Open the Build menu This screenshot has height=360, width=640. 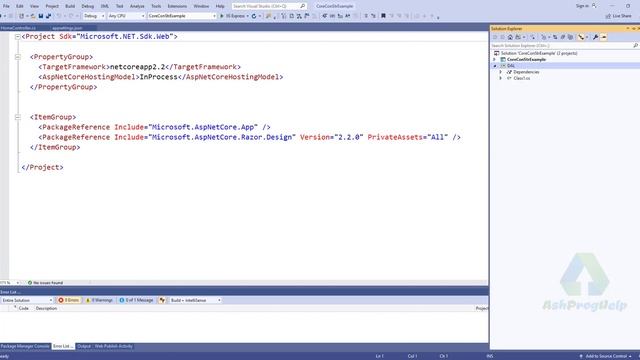(x=70, y=6)
